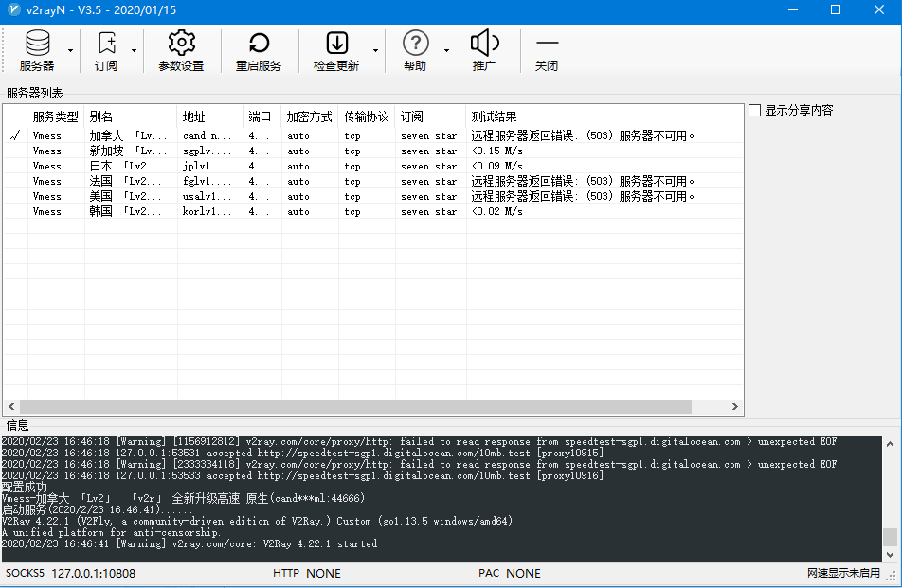This screenshot has height=588, width=902.
Task: Expand the 检查更新 dropdown arrow
Action: 375,50
